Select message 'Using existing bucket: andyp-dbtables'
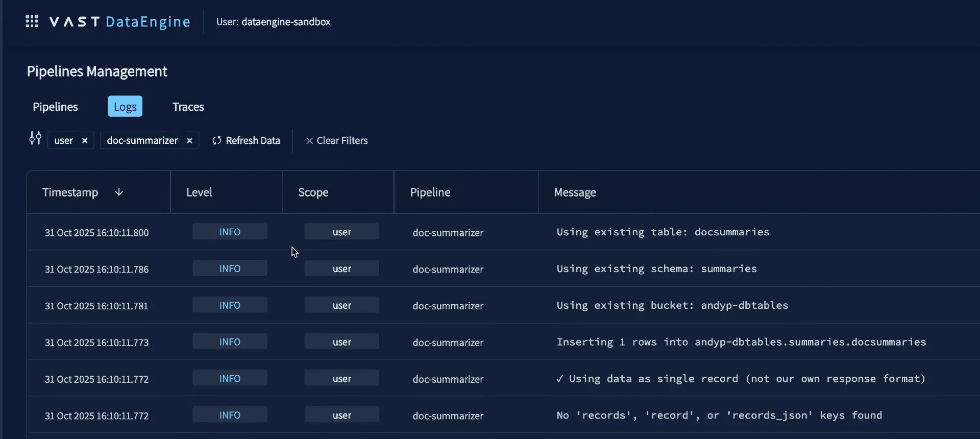This screenshot has width=980, height=439. [x=673, y=305]
